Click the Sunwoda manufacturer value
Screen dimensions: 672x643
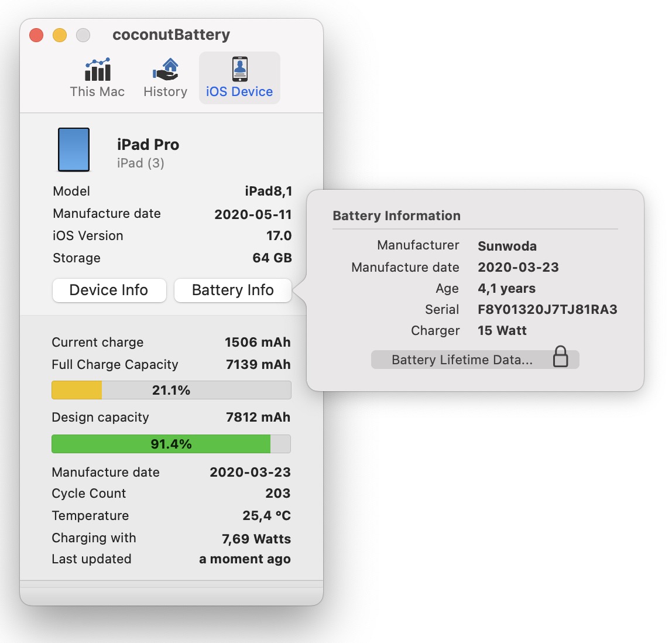(508, 246)
